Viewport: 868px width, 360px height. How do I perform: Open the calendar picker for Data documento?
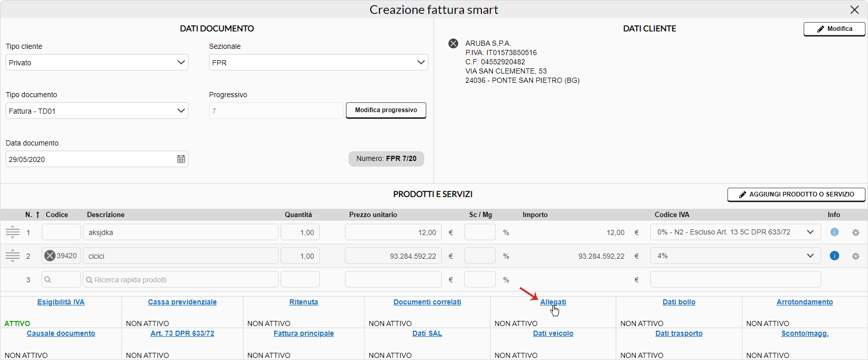click(x=181, y=159)
